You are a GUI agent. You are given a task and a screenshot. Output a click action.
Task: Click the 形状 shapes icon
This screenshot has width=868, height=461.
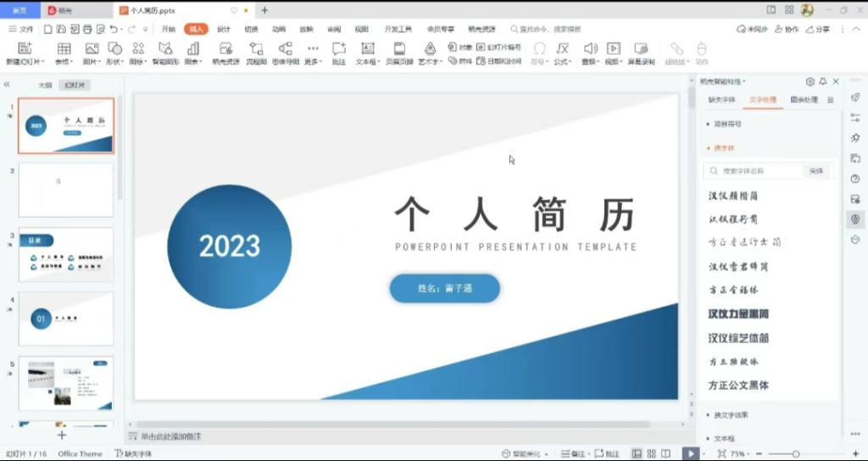114,53
